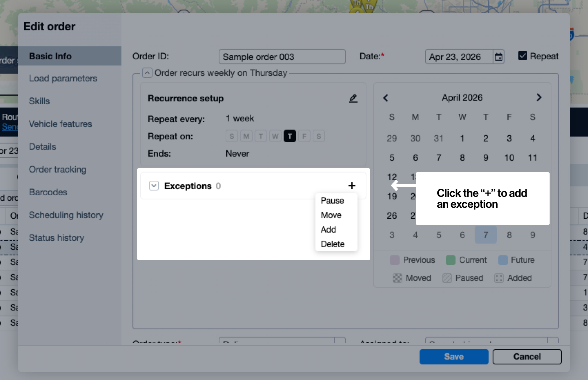The width and height of the screenshot is (588, 380).
Task: Toggle Monday in Repeat on days
Action: point(246,136)
